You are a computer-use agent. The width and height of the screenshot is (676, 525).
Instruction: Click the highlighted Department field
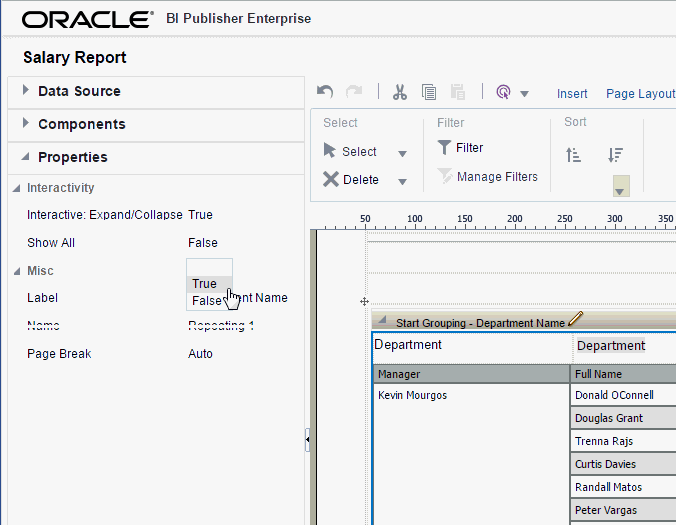pyautogui.click(x=610, y=346)
